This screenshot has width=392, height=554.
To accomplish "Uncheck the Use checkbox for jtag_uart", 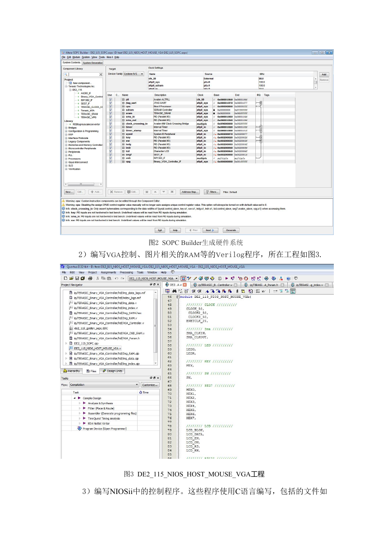I will click(x=111, y=102).
